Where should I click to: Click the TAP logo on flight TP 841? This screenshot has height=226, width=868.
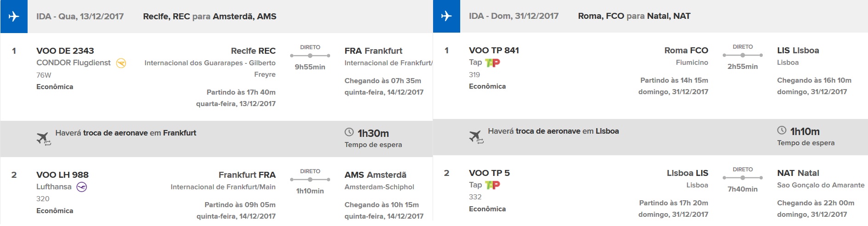click(493, 62)
